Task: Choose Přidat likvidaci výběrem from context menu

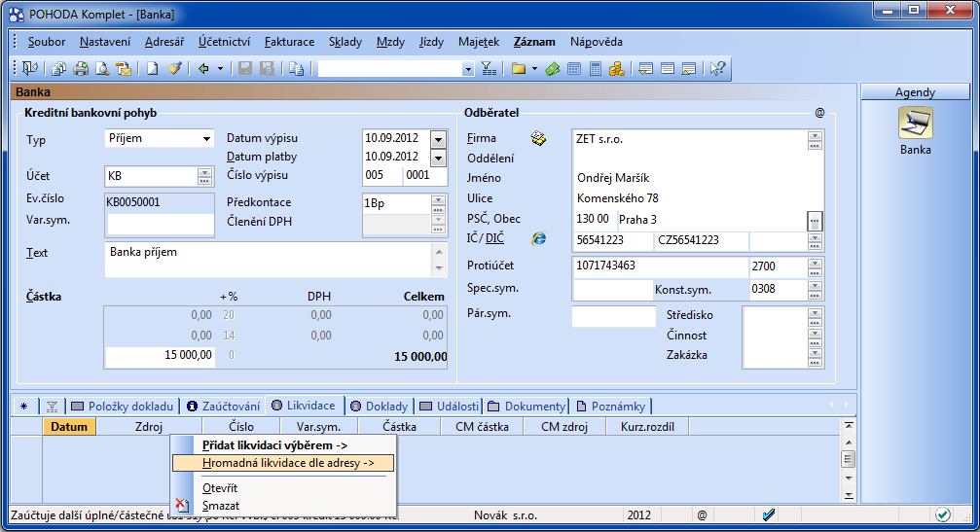Action: [x=284, y=445]
